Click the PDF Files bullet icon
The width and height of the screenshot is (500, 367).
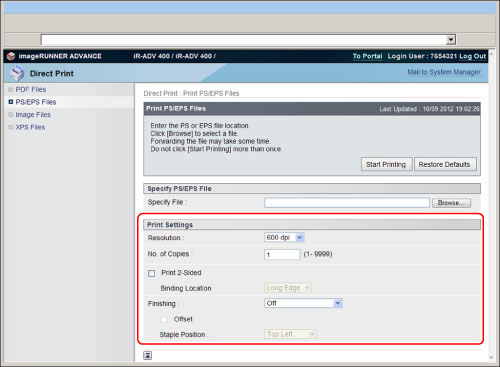point(11,89)
